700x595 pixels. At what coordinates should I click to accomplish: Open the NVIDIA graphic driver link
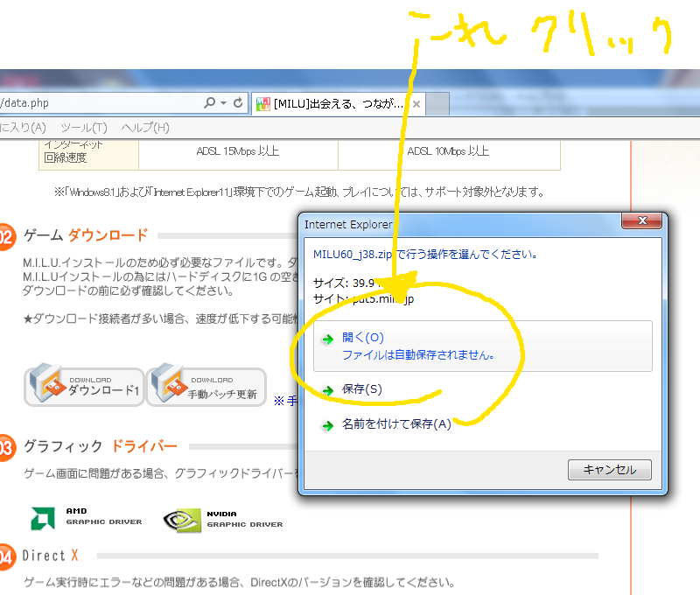(x=223, y=520)
